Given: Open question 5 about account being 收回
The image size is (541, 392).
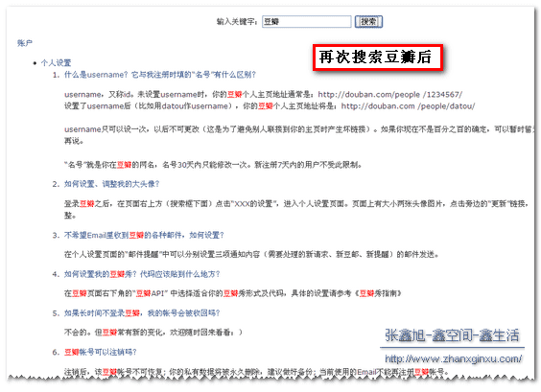Looking at the screenshot, I should [x=142, y=313].
